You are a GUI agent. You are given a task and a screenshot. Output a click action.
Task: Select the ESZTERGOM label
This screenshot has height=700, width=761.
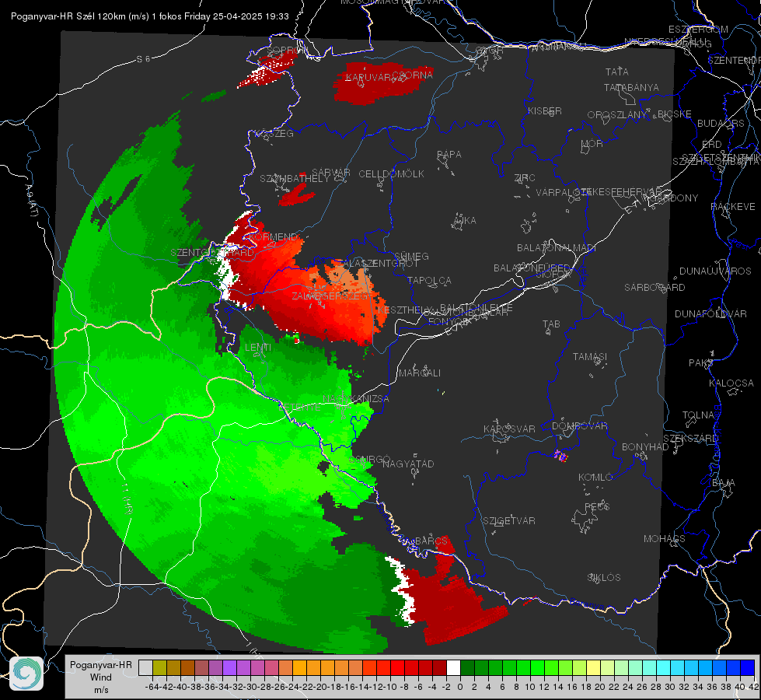click(x=698, y=29)
